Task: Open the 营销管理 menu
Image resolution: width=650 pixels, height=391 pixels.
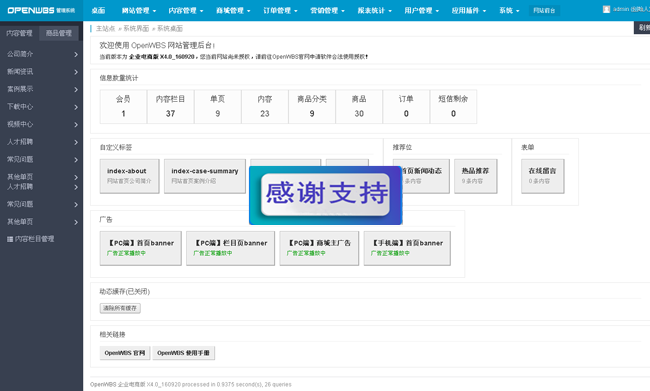Action: tap(327, 10)
